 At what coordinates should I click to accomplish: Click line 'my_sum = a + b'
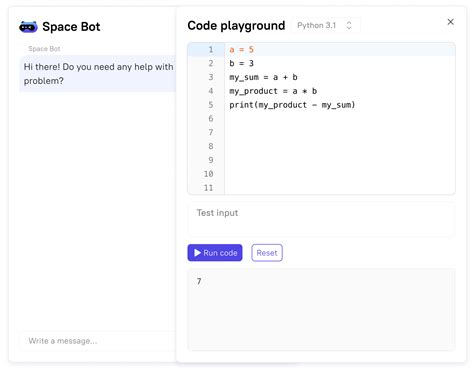[263, 77]
